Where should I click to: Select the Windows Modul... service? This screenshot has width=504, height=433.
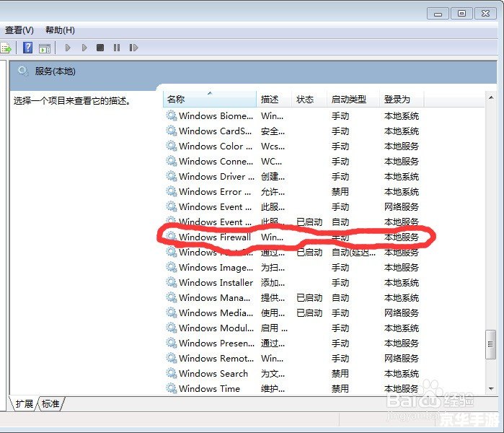pyautogui.click(x=293, y=328)
